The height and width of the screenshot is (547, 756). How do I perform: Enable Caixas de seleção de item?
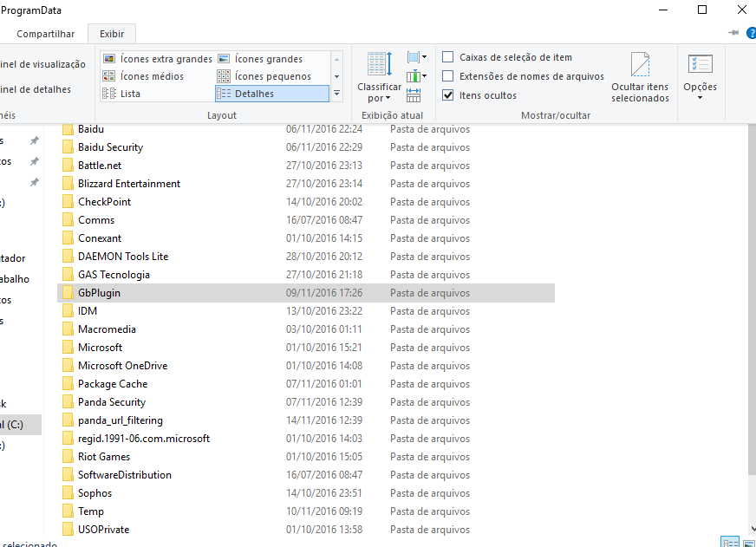click(448, 57)
